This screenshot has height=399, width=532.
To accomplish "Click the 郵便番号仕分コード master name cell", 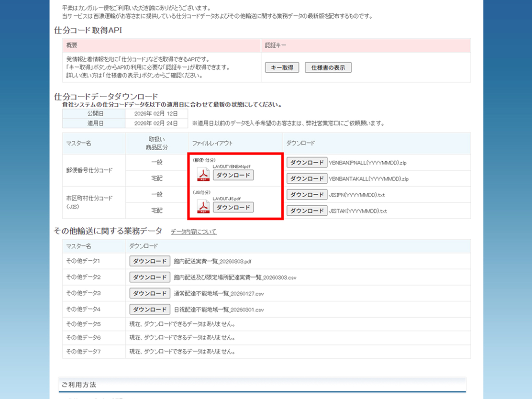I will [94, 170].
